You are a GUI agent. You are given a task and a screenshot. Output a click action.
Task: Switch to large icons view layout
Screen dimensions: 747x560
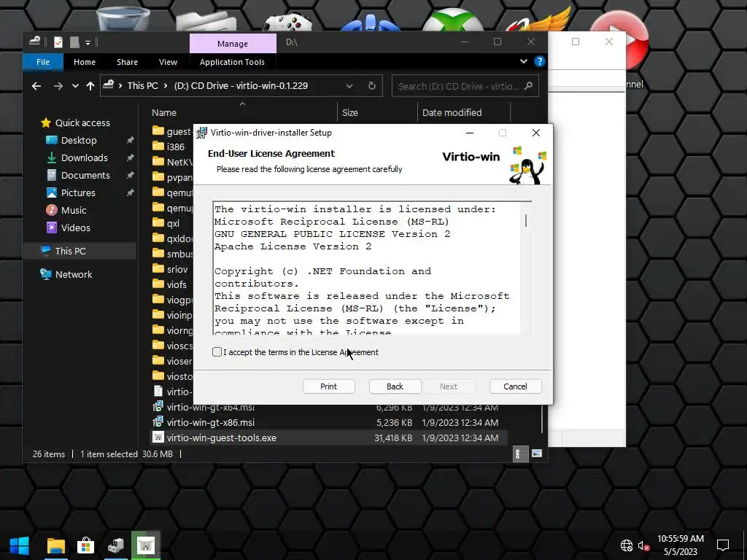pos(537,454)
